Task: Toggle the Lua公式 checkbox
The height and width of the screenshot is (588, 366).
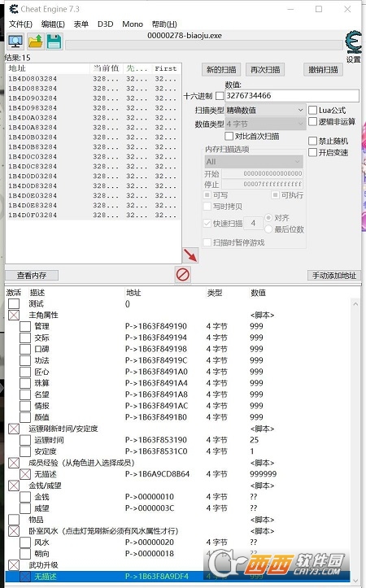Action: 313,111
